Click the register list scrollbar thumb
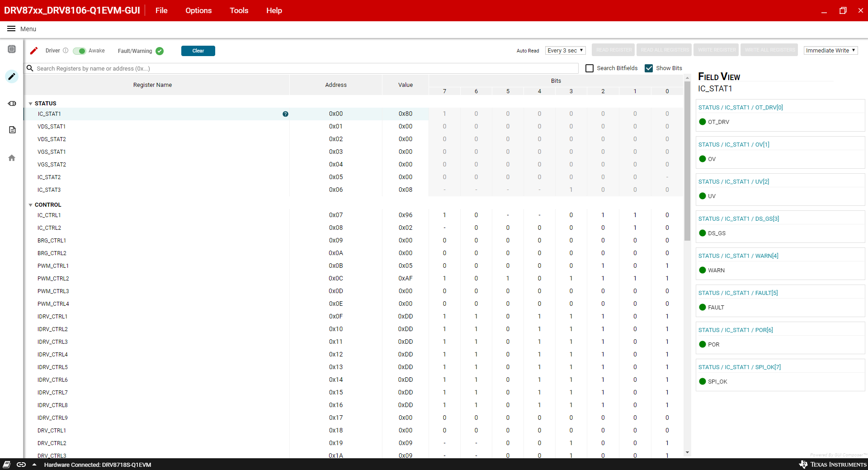Screen dimensions: 868x470 click(687, 161)
